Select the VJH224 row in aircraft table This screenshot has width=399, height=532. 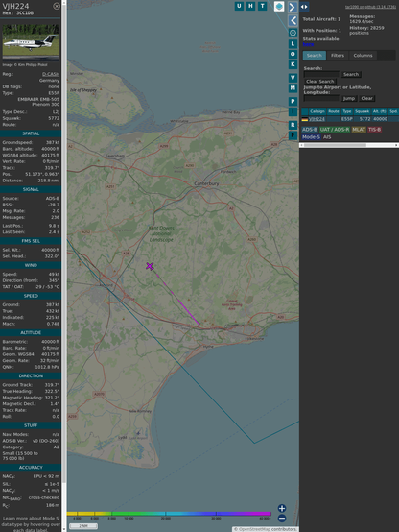coord(350,119)
